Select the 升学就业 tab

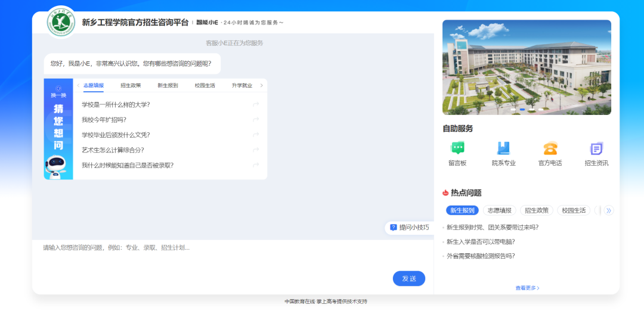coord(241,85)
